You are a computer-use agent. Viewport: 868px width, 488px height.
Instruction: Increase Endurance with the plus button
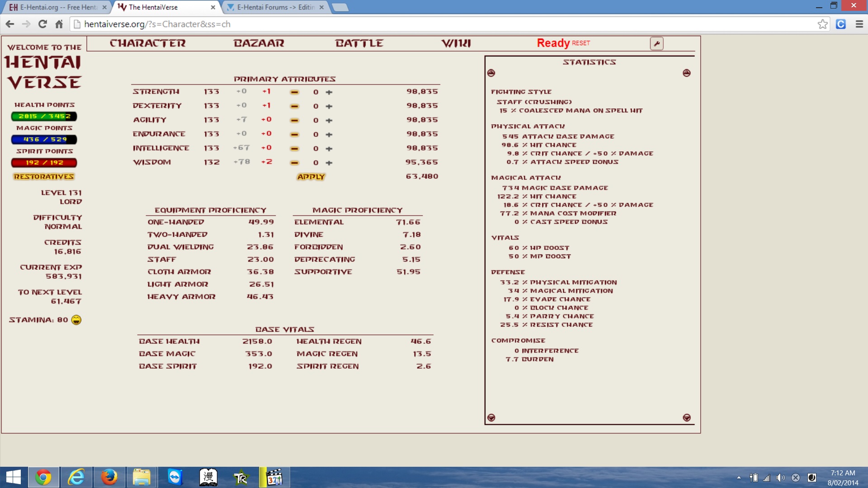click(329, 135)
